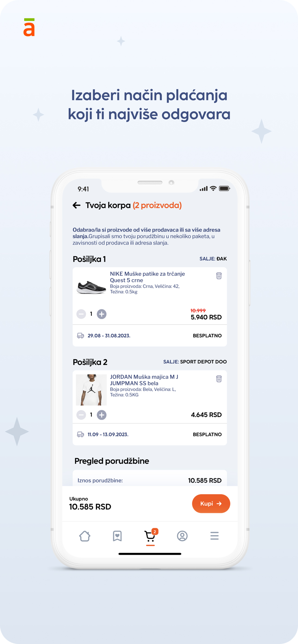The image size is (298, 644).
Task: Tap the orange Kupi button
Action: click(x=211, y=504)
